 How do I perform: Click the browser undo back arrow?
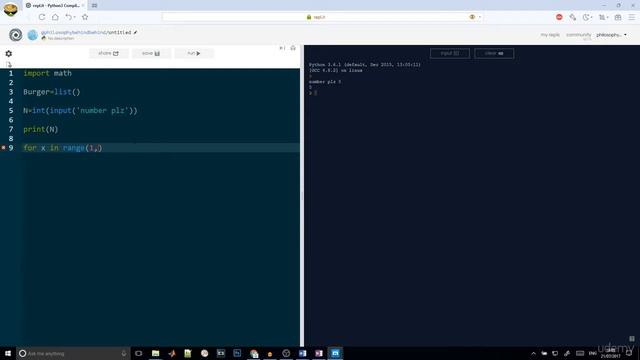tap(69, 17)
